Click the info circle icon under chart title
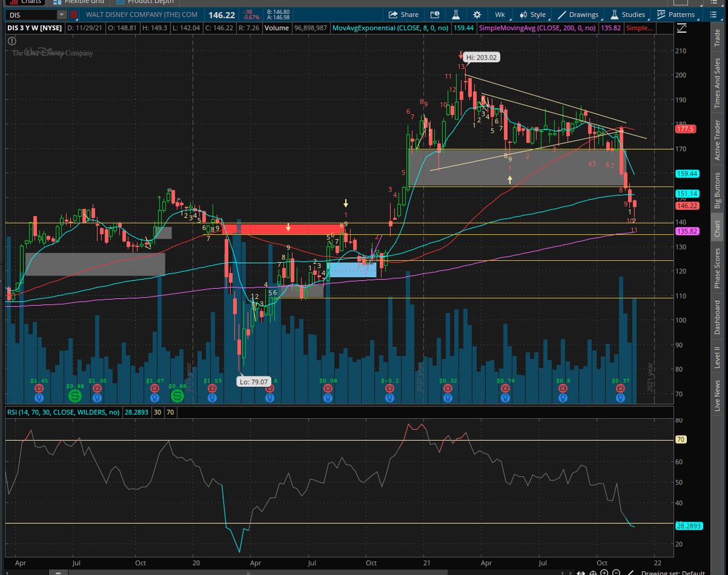Viewport: 728px width, 575px height. pos(12,41)
